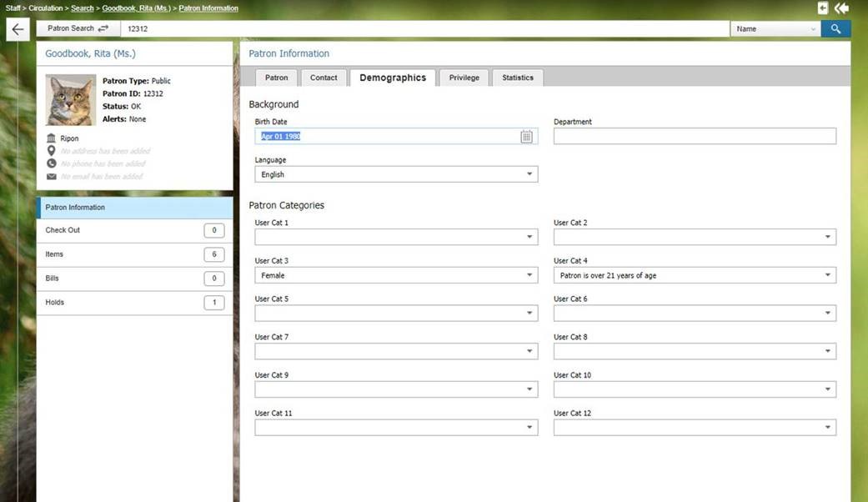868x502 pixels.
Task: Click the blue magnifier search button
Action: [x=835, y=29]
